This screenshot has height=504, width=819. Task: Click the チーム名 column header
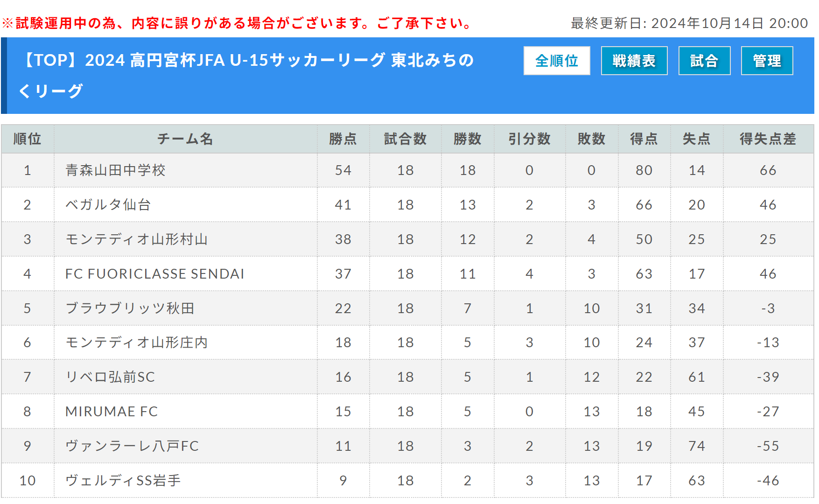click(x=185, y=139)
